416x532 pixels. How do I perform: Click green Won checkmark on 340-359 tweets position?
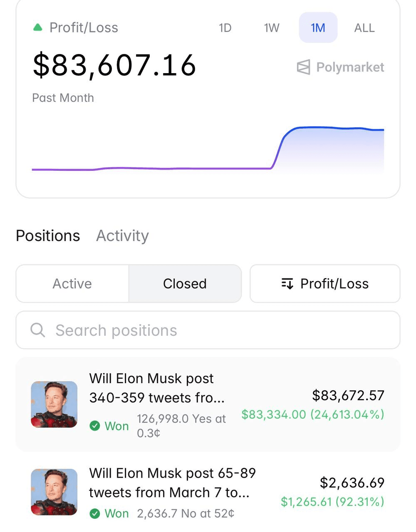click(x=95, y=426)
